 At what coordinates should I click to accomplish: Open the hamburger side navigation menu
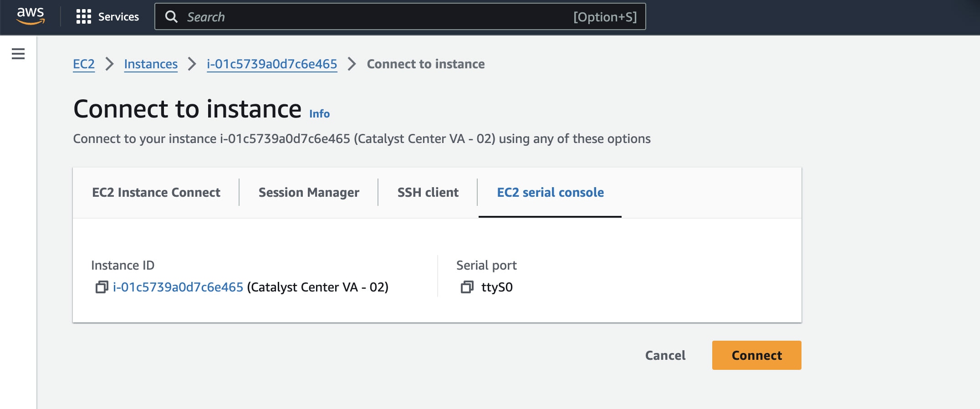point(18,54)
